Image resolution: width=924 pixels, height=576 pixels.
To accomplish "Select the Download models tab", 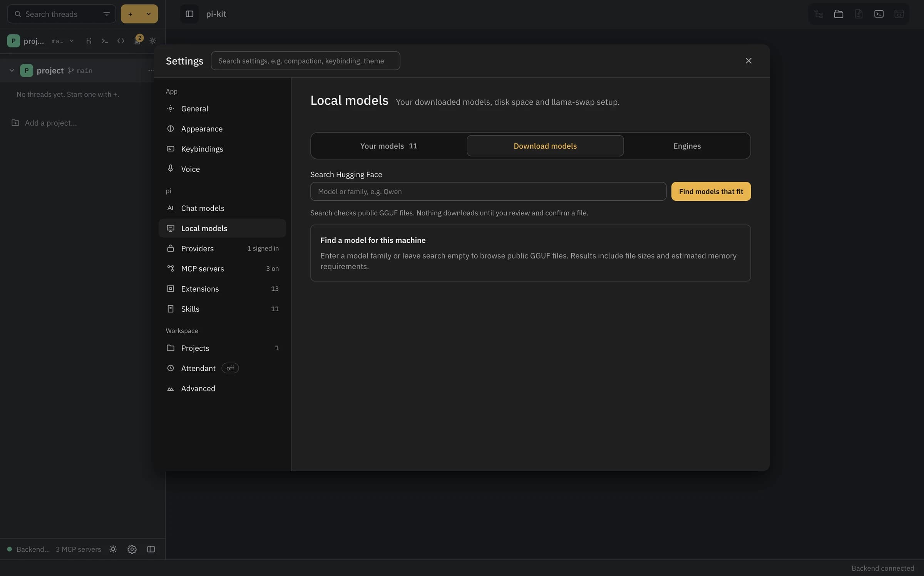I will (x=545, y=146).
